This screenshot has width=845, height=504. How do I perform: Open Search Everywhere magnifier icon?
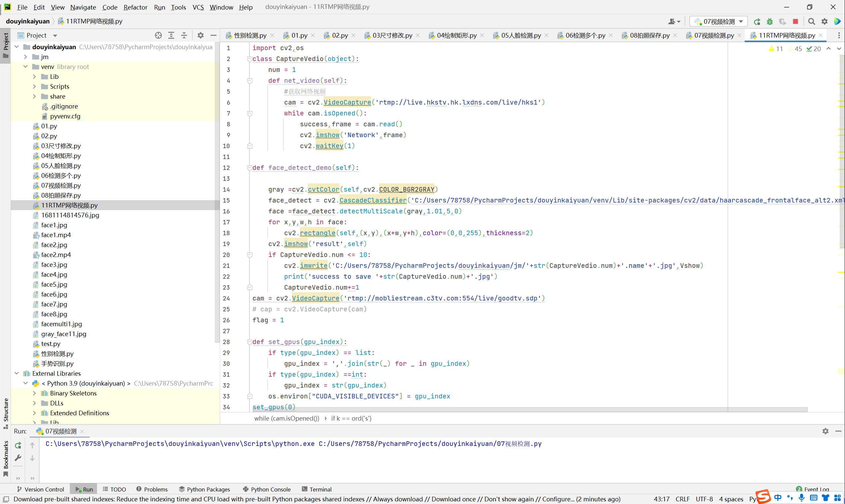(811, 21)
